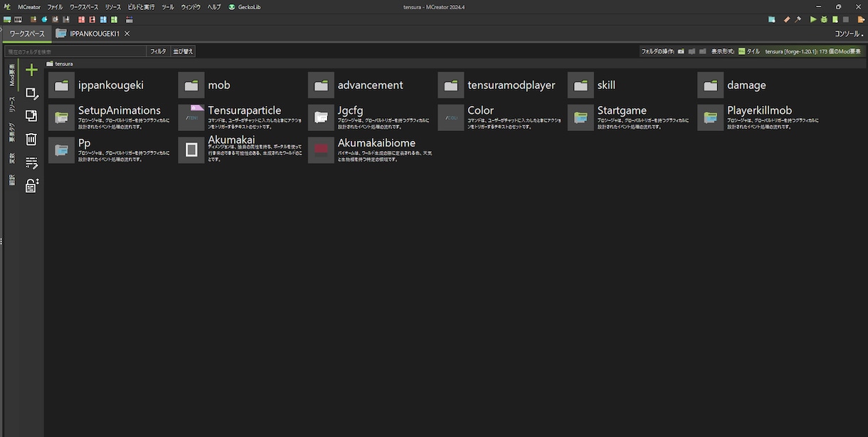Click the first toolbar icon under MCreator
This screenshot has width=868, height=437.
click(7, 20)
